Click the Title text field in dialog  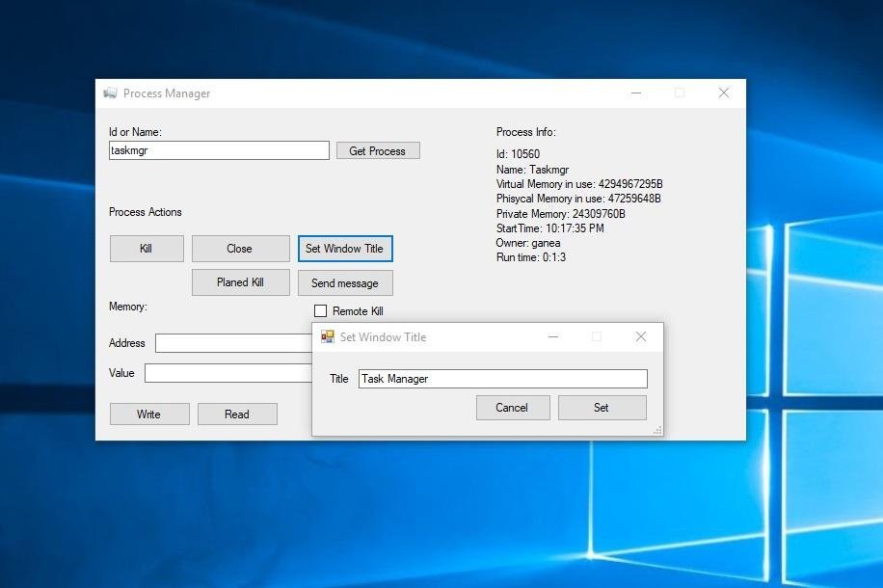[503, 379]
